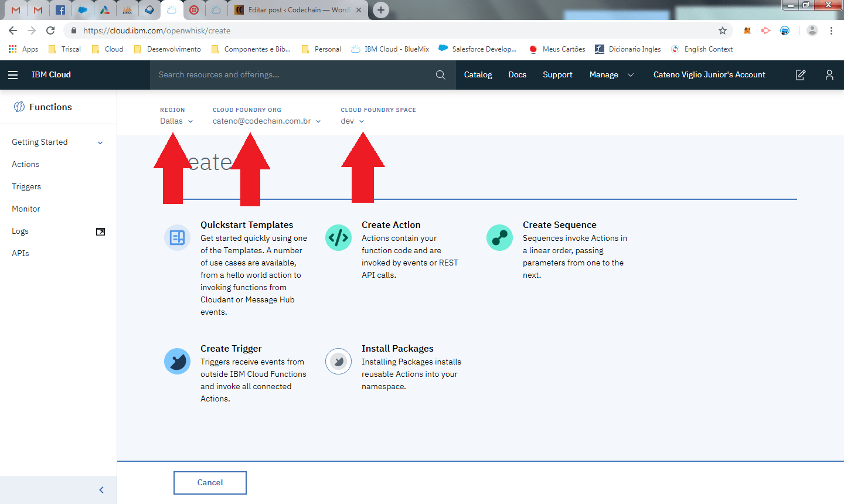This screenshot has width=844, height=504.
Task: Click the search magnifier icon
Action: [441, 75]
